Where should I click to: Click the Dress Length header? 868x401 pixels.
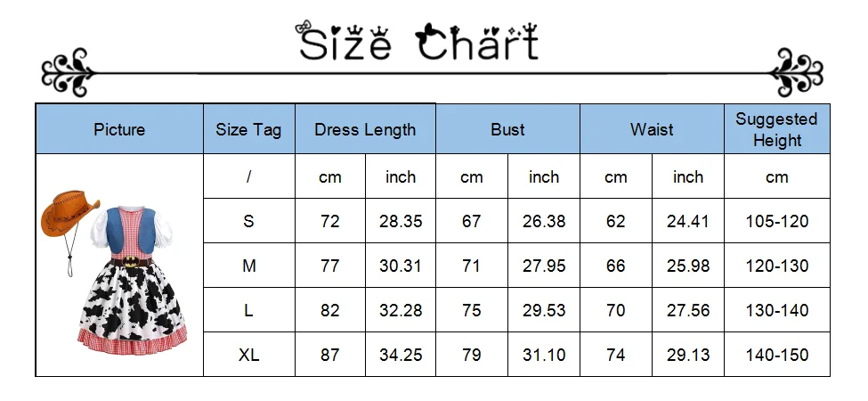[365, 130]
